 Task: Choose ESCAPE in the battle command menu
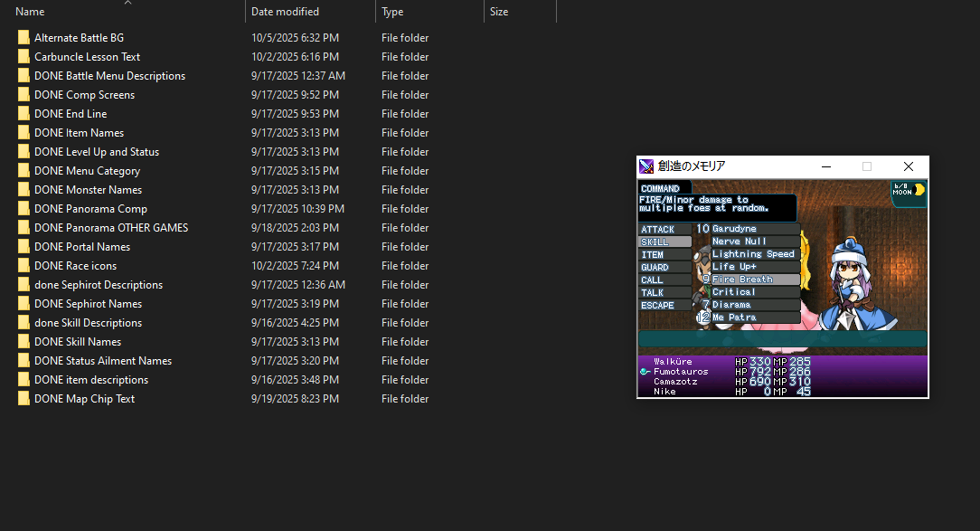[x=665, y=305]
